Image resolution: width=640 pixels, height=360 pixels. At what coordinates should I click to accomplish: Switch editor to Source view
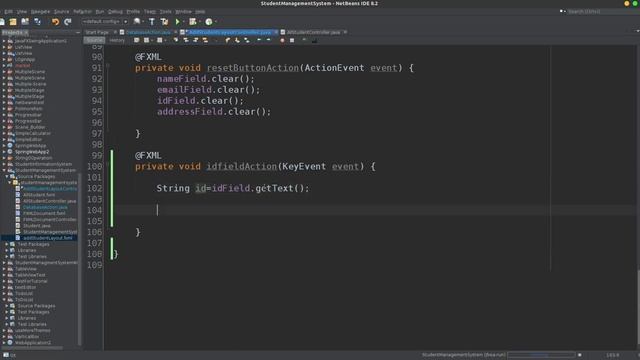(x=95, y=40)
